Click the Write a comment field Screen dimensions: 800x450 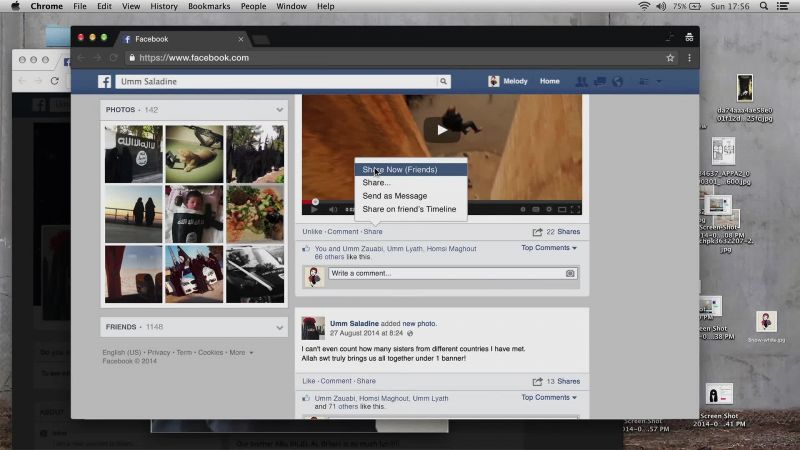(446, 273)
